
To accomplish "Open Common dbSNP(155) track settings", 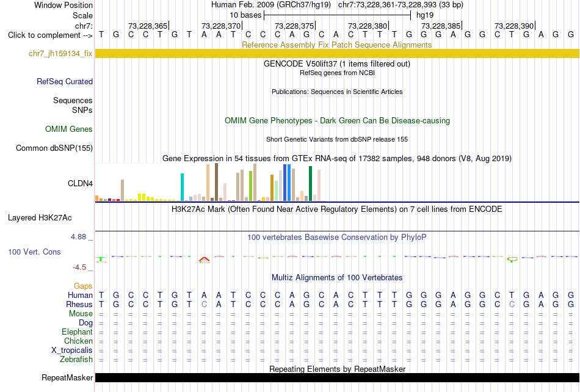I will 54,148.
